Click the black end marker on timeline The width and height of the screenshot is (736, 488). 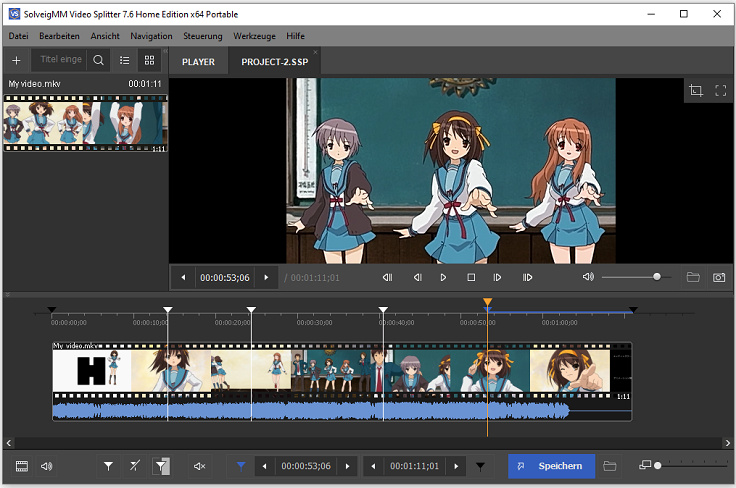(633, 310)
